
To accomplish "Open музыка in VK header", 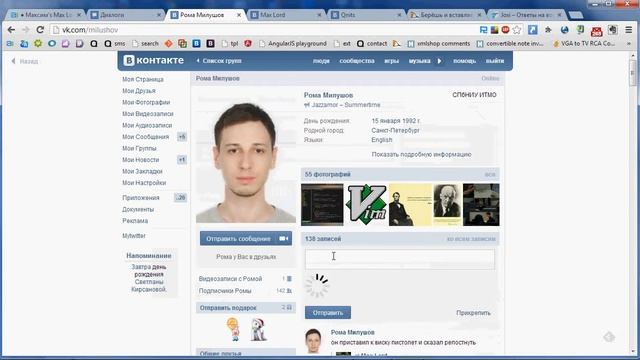I will (x=420, y=61).
